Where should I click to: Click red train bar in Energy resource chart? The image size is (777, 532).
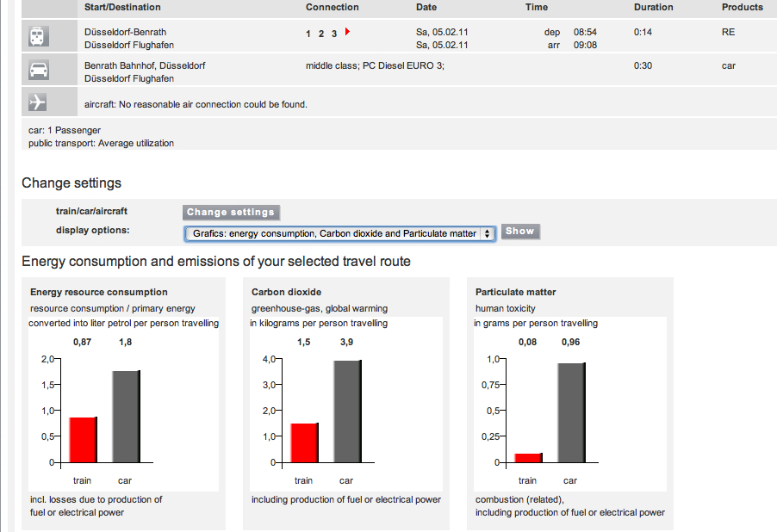83,440
